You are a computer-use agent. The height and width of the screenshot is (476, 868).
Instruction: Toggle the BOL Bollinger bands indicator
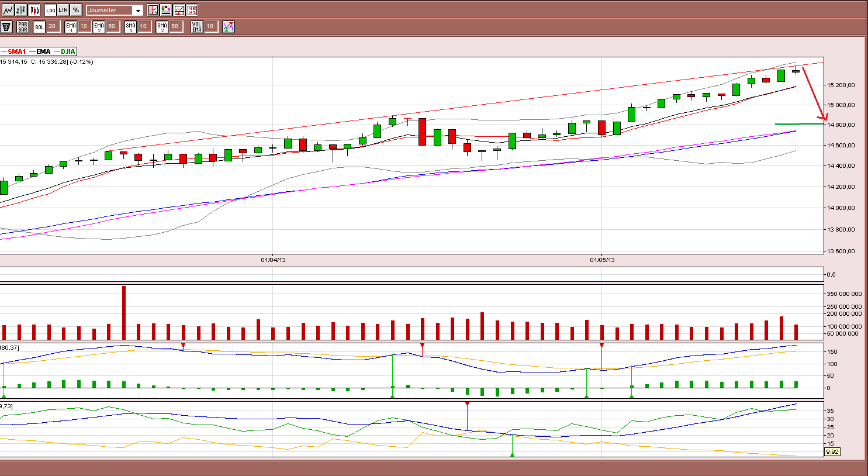coord(39,27)
